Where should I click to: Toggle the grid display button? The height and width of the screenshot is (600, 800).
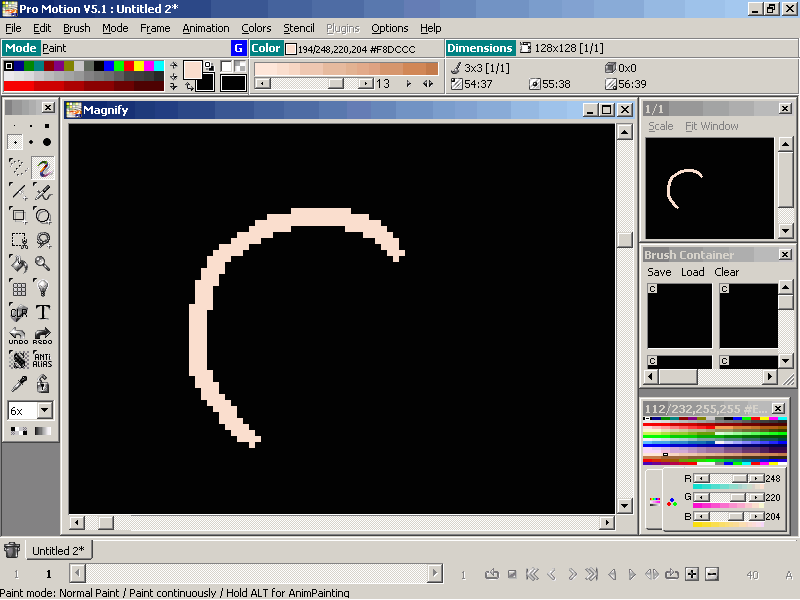(18, 289)
